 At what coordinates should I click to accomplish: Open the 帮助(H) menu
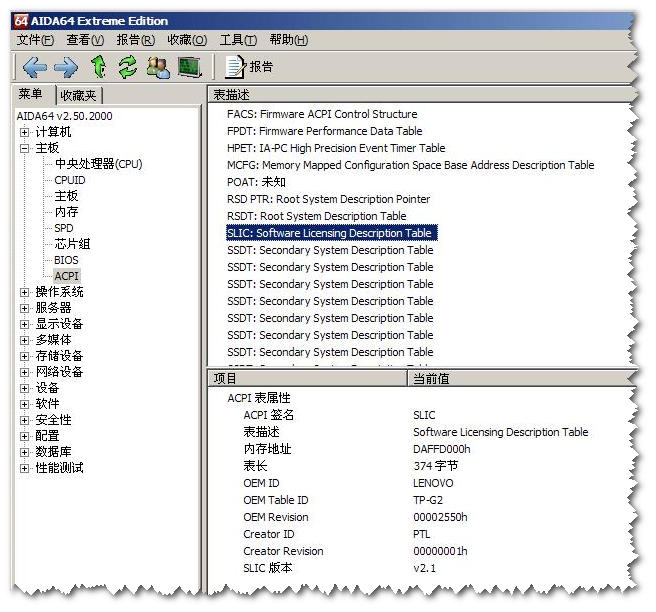coord(289,40)
